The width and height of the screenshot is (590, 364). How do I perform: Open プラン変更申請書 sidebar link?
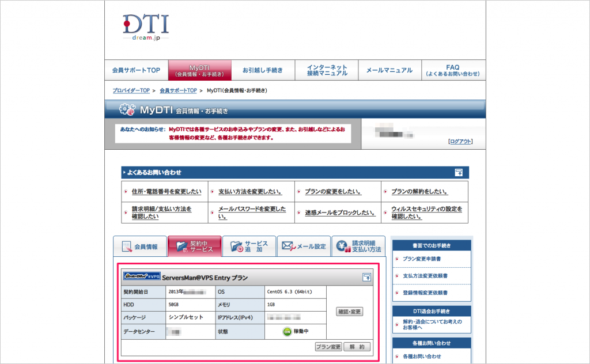coord(422,259)
